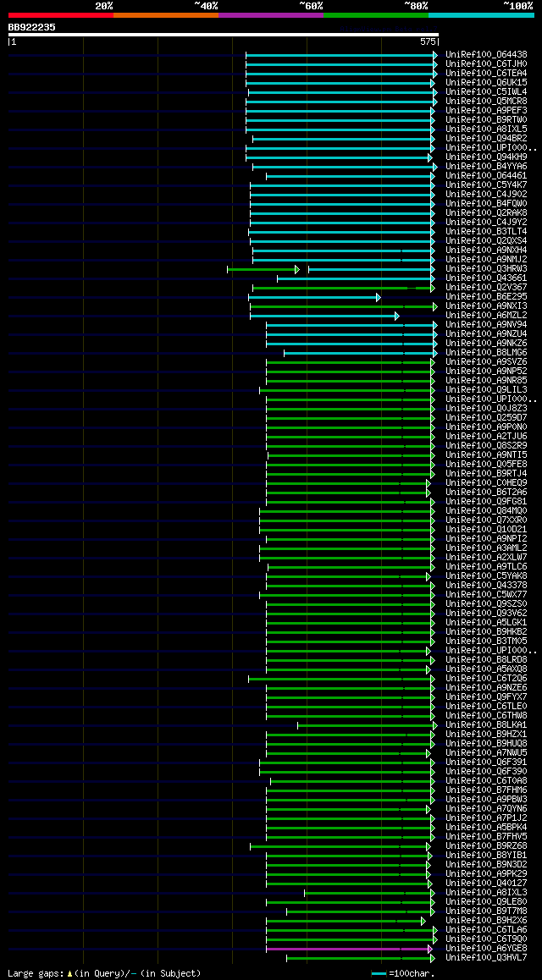Click the UniRef100_A9PEF3 label
This screenshot has height=980, width=542.
pos(486,111)
